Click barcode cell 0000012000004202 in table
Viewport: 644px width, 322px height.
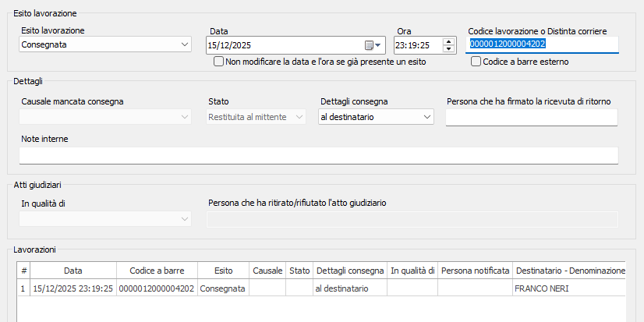156,288
